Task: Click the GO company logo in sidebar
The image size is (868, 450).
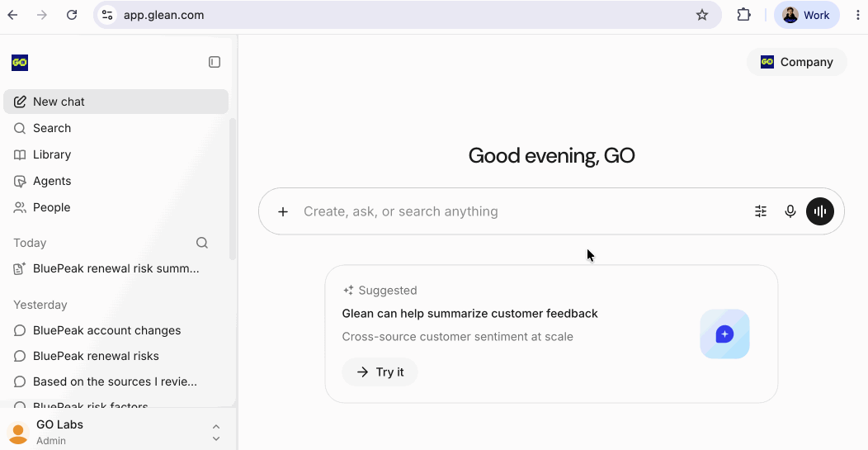Action: (x=20, y=63)
